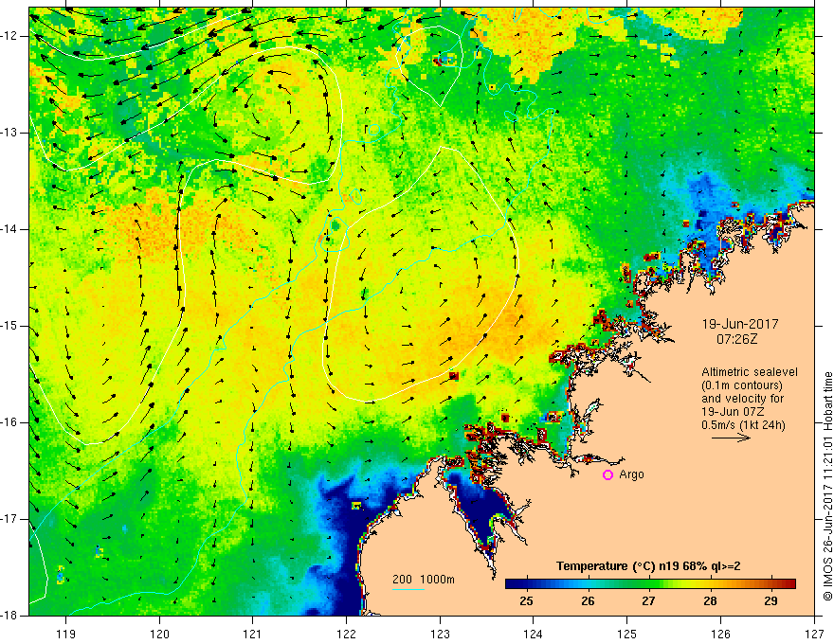
Task: Click the 27 value on color bar
Action: pos(648,601)
